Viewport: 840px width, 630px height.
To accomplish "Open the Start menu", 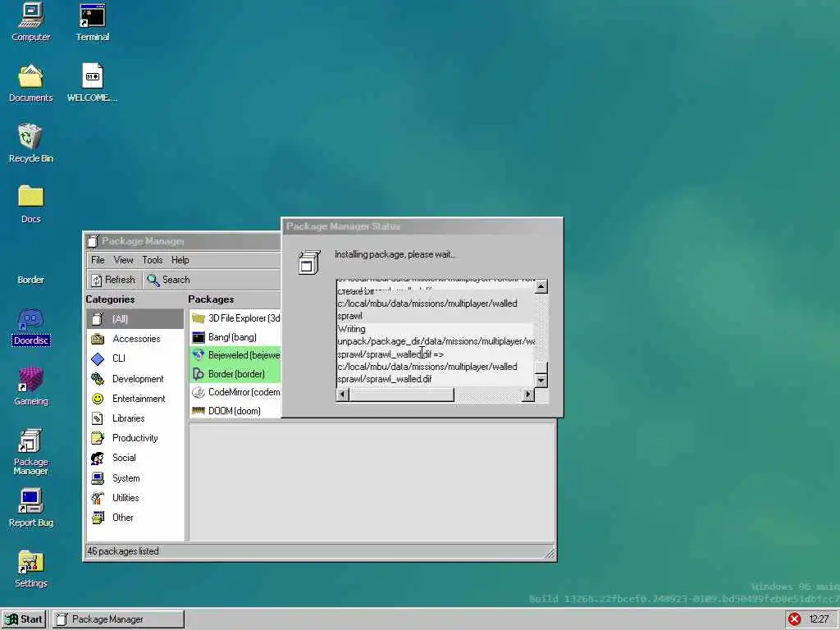I will (24, 619).
